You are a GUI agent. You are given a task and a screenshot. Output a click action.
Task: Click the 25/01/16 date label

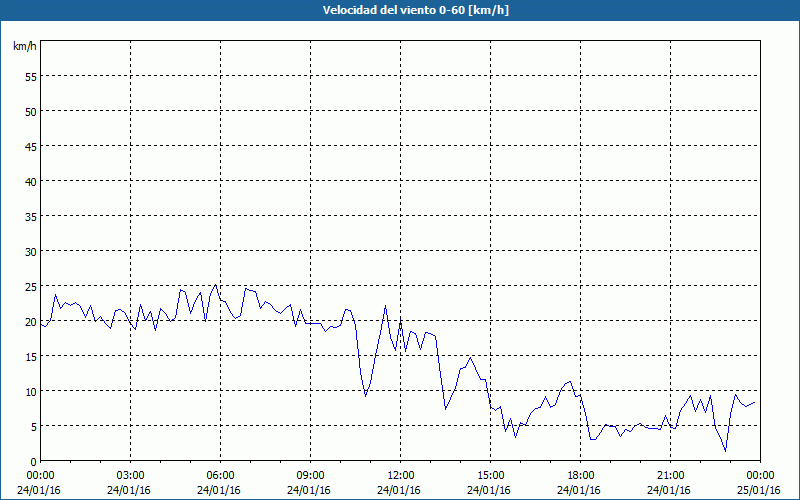click(x=759, y=490)
